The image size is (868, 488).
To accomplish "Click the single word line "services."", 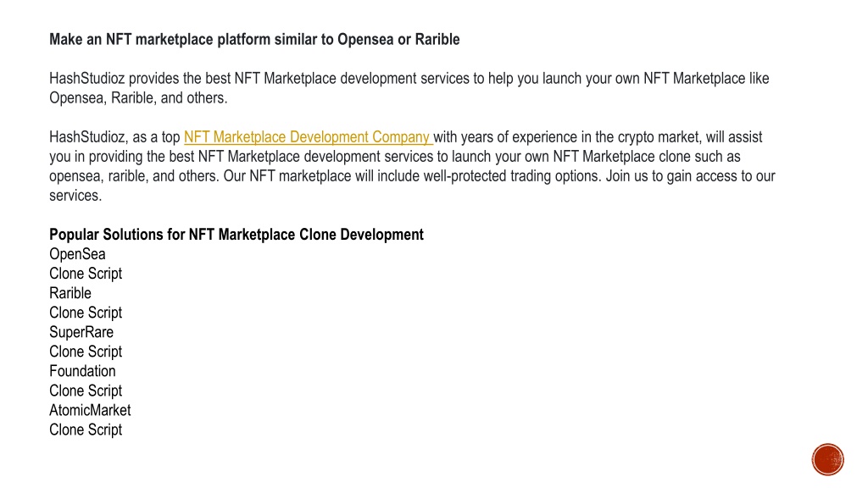I will (x=75, y=196).
